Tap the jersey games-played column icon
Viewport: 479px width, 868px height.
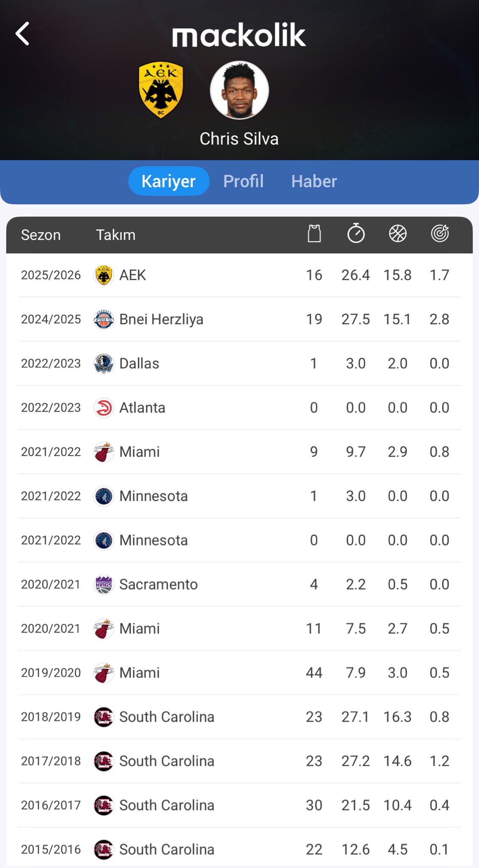(x=314, y=234)
